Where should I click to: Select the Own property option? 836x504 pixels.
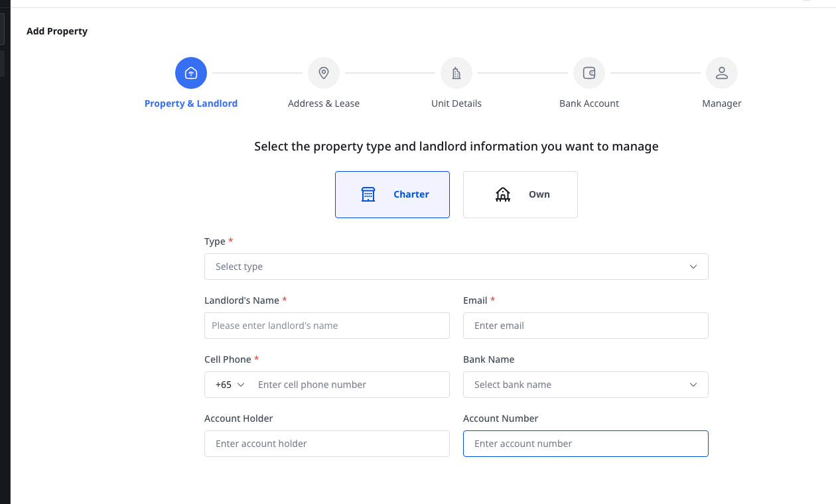click(520, 194)
